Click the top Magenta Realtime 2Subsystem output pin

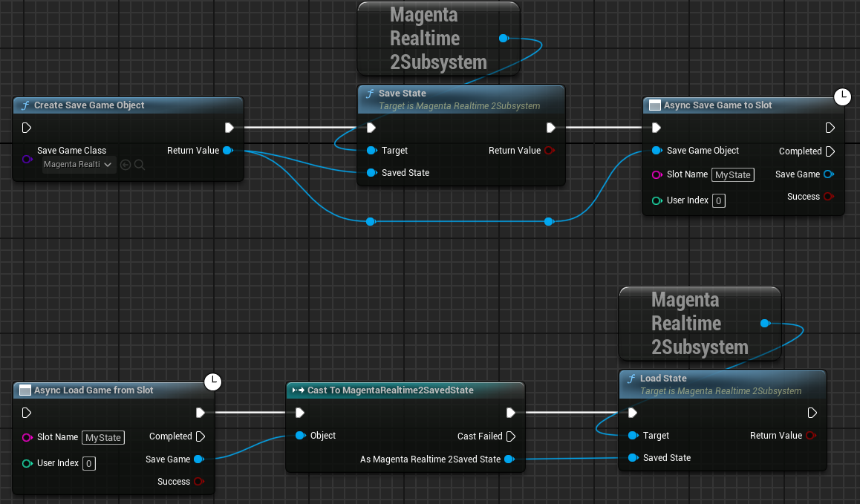pyautogui.click(x=504, y=39)
